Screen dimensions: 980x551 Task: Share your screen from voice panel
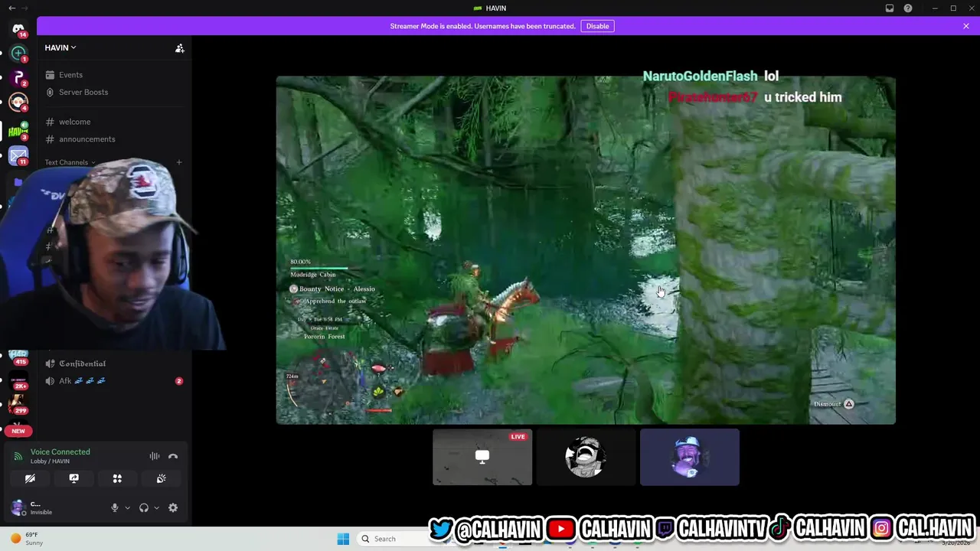73,478
